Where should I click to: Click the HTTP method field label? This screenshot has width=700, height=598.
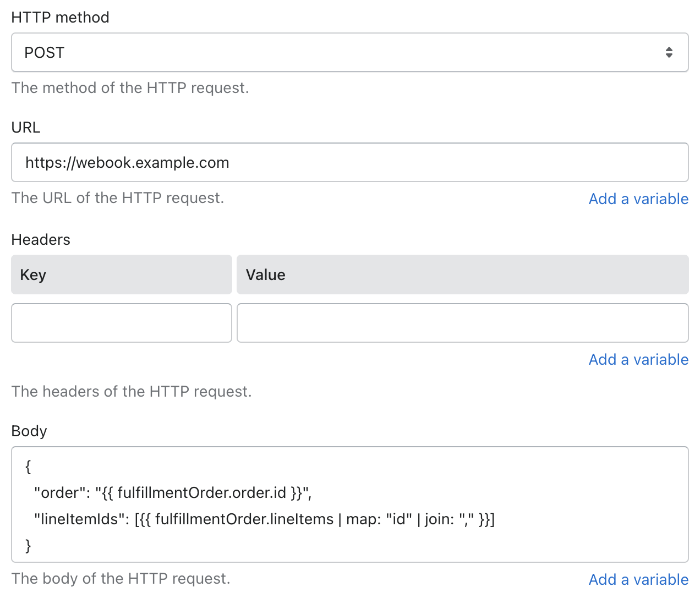(60, 18)
